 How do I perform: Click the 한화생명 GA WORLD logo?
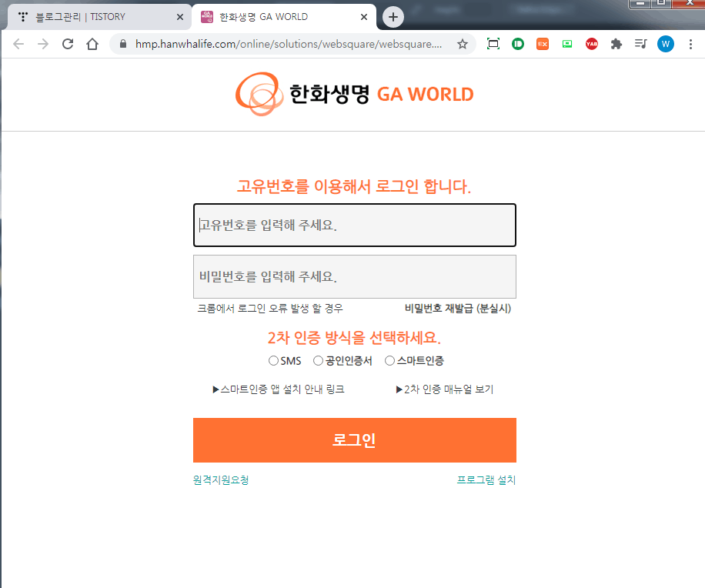354,94
